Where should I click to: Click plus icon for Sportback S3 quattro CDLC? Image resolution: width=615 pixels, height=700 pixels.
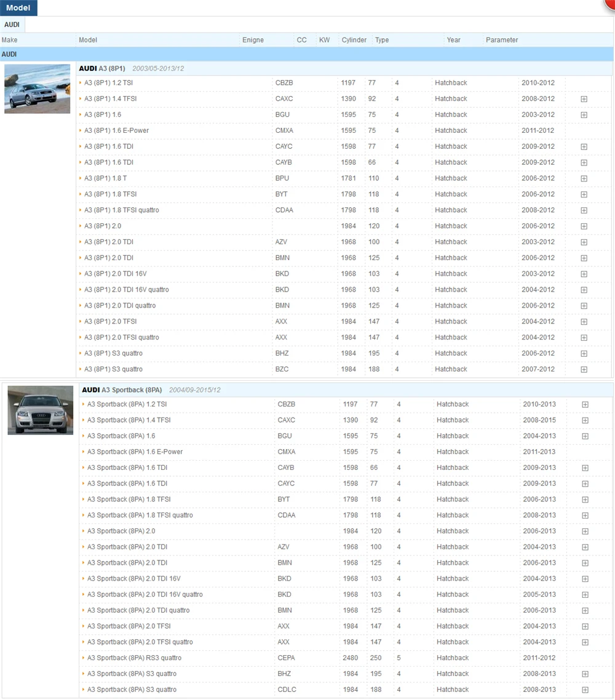click(585, 690)
